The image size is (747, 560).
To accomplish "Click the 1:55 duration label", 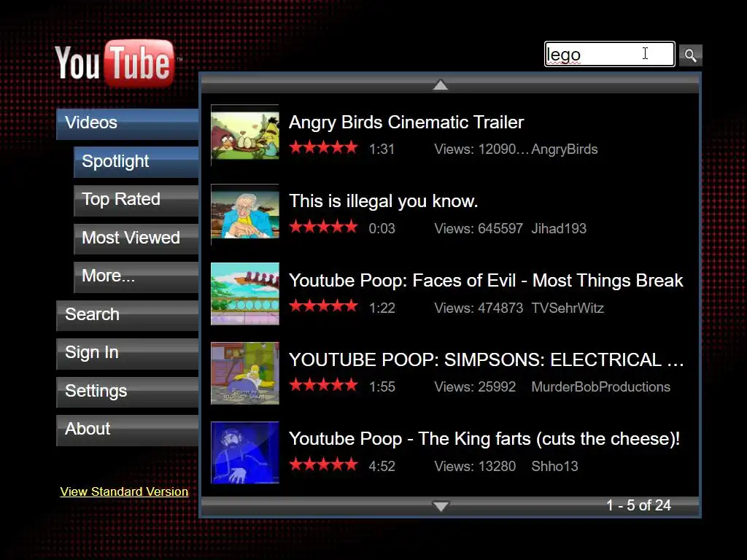I will (x=382, y=387).
